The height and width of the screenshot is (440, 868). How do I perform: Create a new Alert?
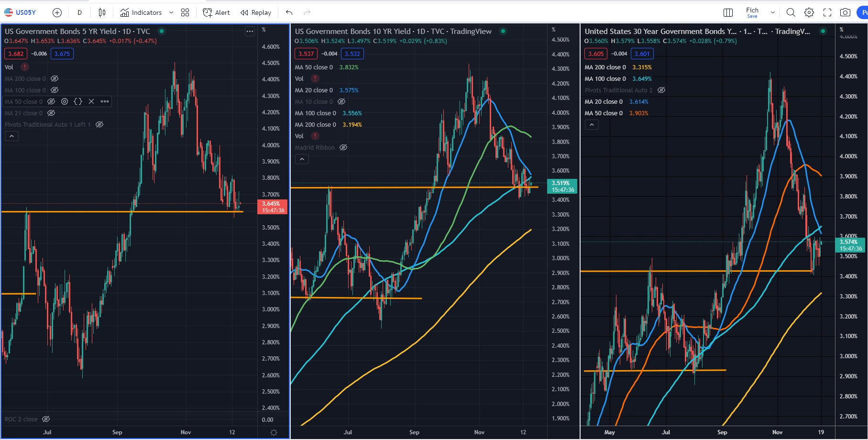(216, 12)
